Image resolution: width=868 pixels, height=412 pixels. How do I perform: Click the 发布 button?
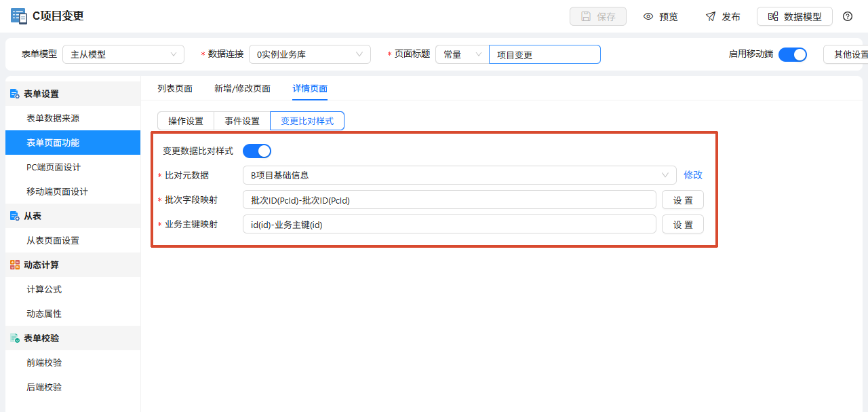[723, 16]
